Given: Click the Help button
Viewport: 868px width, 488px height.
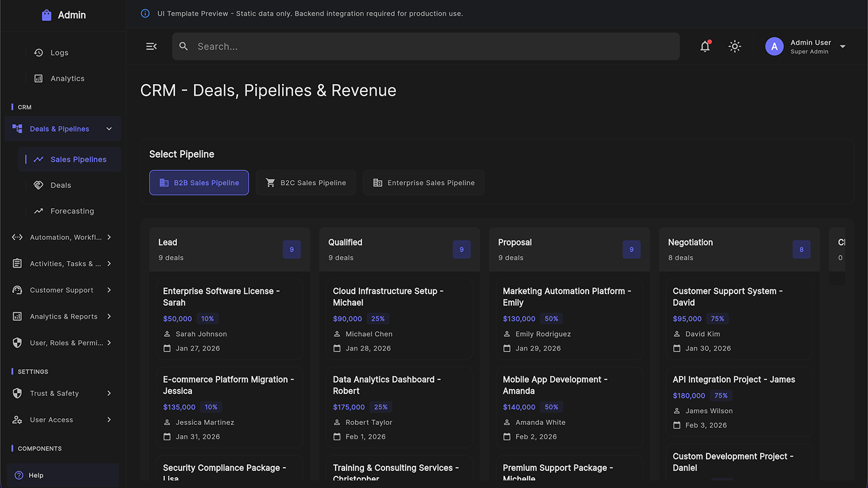Looking at the screenshot, I should [62, 475].
